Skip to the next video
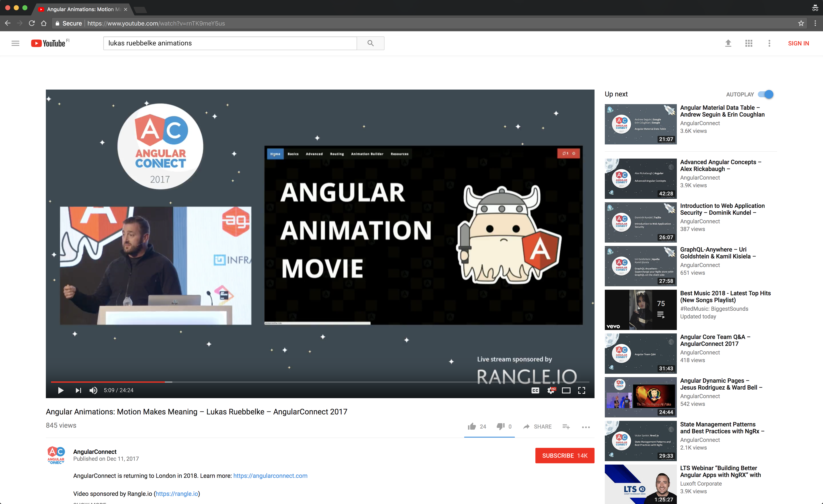 point(78,390)
